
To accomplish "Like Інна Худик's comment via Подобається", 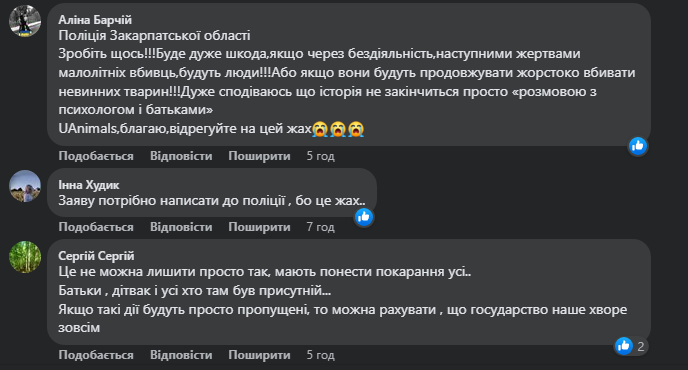I will point(96,227).
